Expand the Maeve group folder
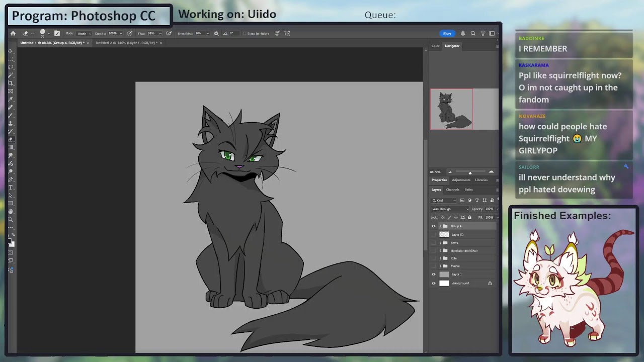644x362 pixels. (x=440, y=266)
